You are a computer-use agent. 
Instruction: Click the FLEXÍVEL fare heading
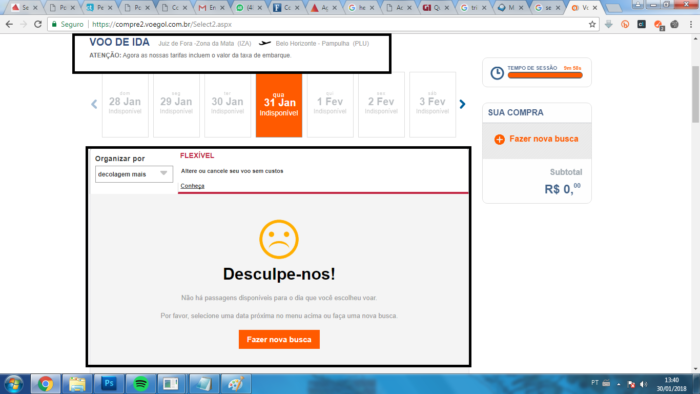point(197,155)
